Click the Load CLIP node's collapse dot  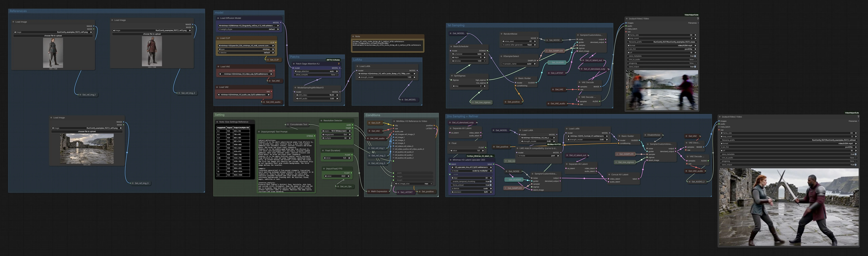pos(218,38)
